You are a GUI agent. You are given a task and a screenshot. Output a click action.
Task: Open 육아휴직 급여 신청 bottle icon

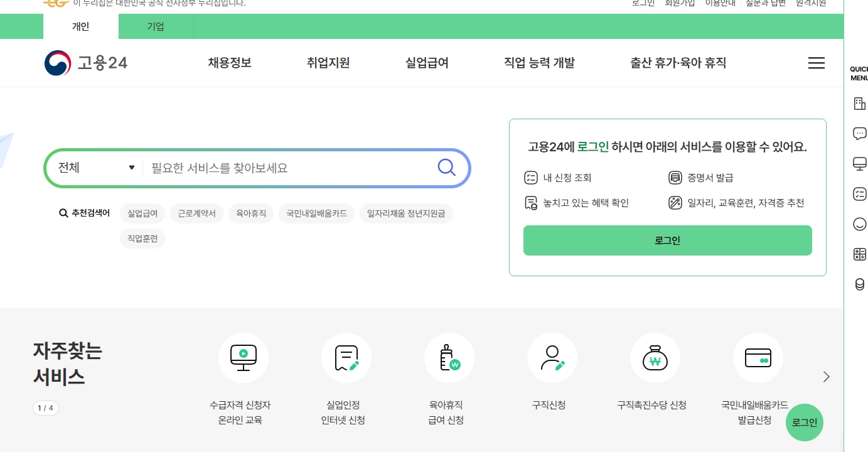coord(449,358)
